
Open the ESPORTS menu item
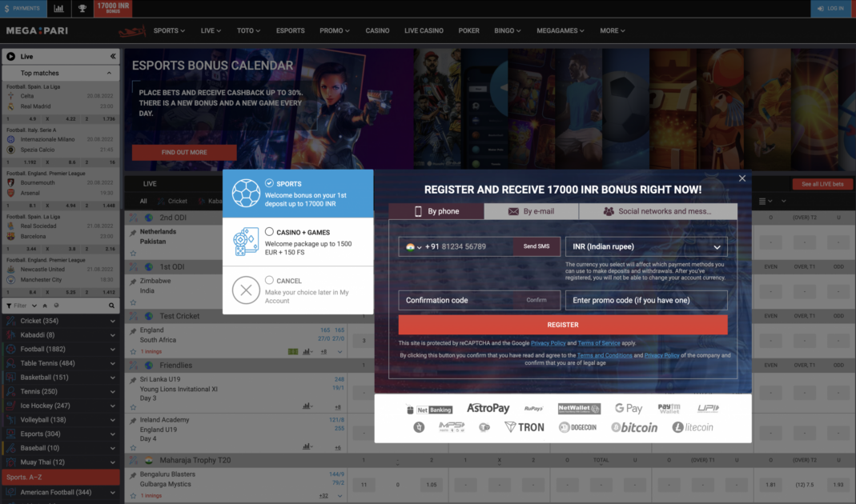point(291,30)
